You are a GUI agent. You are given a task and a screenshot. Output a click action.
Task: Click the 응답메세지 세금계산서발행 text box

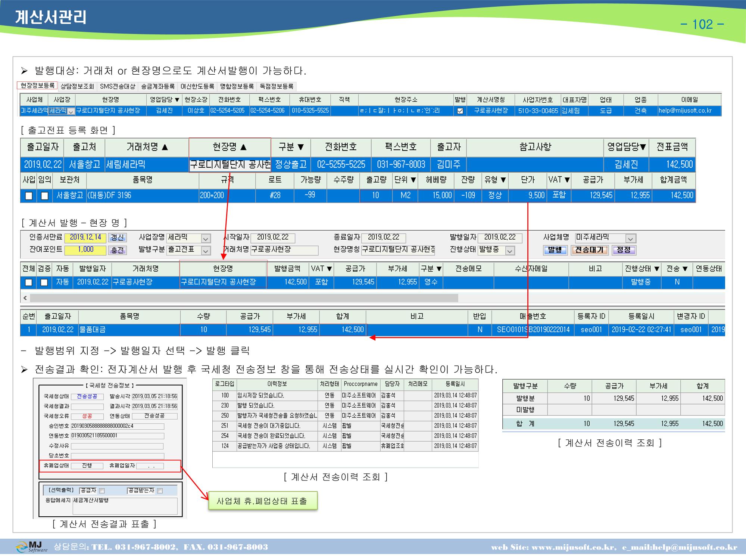125,506
